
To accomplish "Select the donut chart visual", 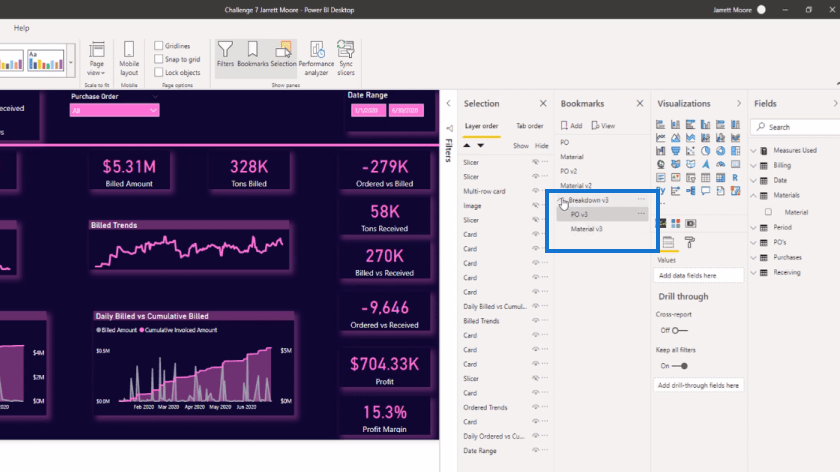I will [721, 151].
